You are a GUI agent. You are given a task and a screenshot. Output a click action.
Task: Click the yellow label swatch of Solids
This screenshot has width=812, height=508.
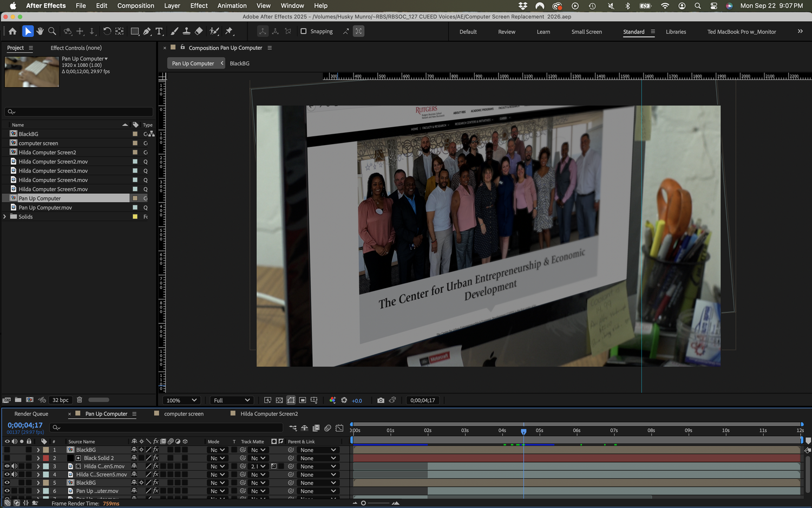(135, 217)
